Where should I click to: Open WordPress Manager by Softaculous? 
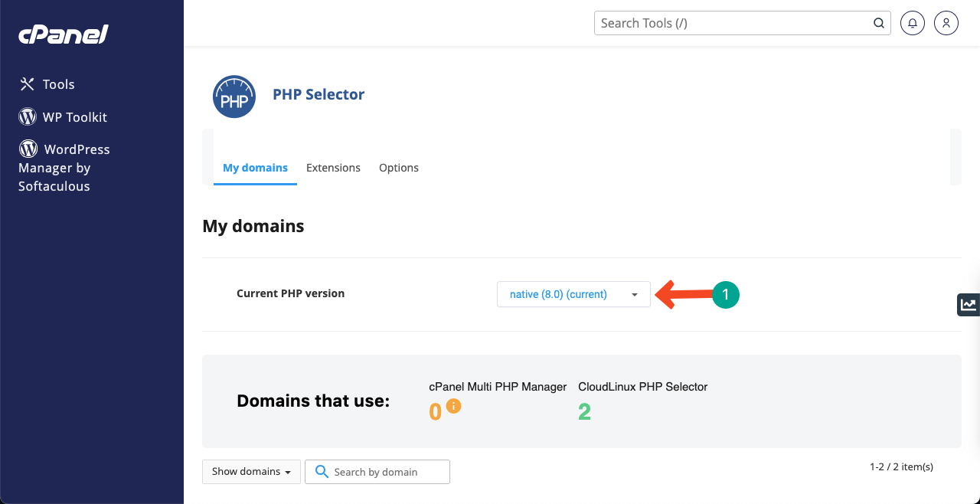point(64,167)
